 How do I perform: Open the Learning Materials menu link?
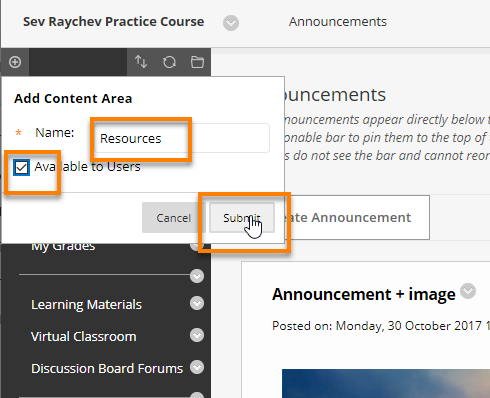coord(86,305)
